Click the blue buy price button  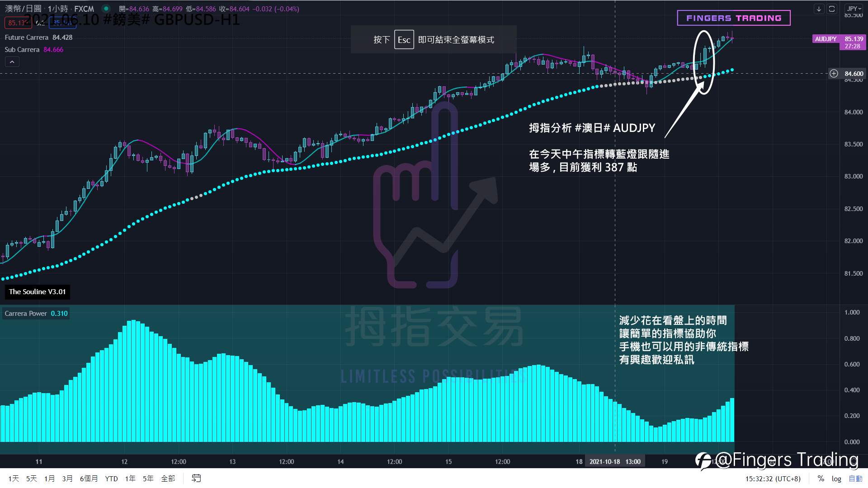[x=62, y=23]
